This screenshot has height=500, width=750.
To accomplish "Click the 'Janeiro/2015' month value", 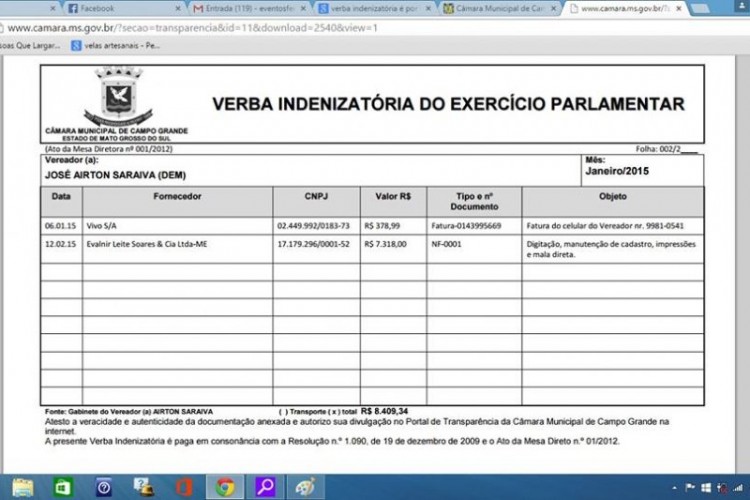I will click(617, 171).
